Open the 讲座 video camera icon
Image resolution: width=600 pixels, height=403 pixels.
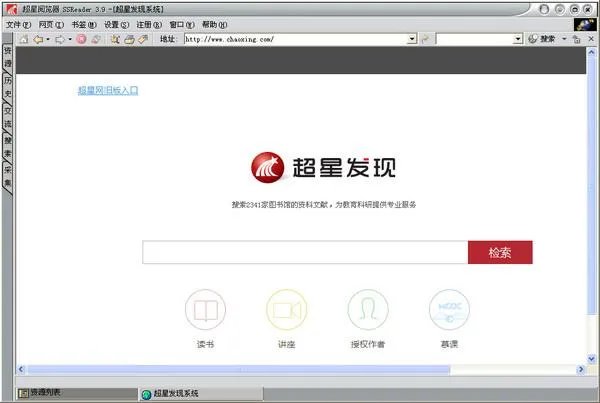pyautogui.click(x=287, y=310)
